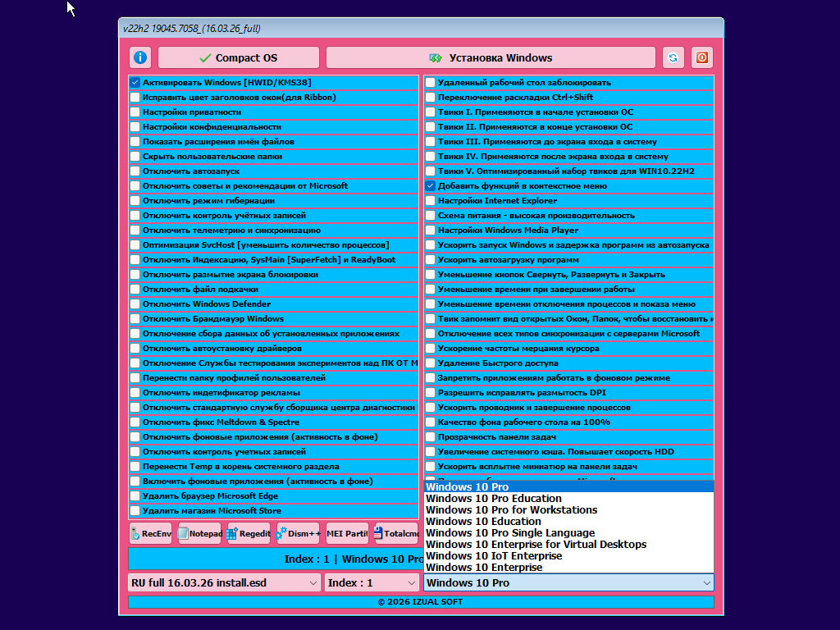Viewport: 840px width, 630px height.
Task: Check Отключить автозапуск
Action: 135,171
